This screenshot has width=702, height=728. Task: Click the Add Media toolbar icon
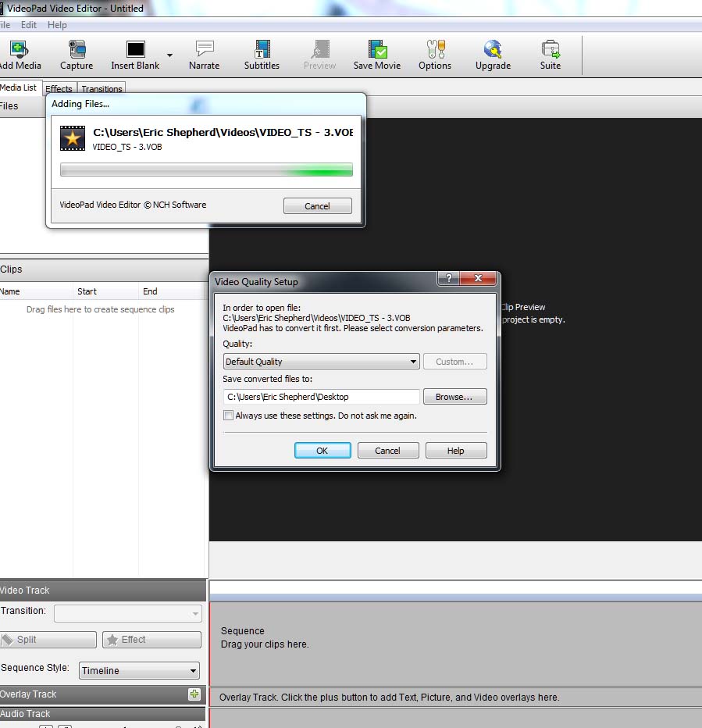click(20, 50)
